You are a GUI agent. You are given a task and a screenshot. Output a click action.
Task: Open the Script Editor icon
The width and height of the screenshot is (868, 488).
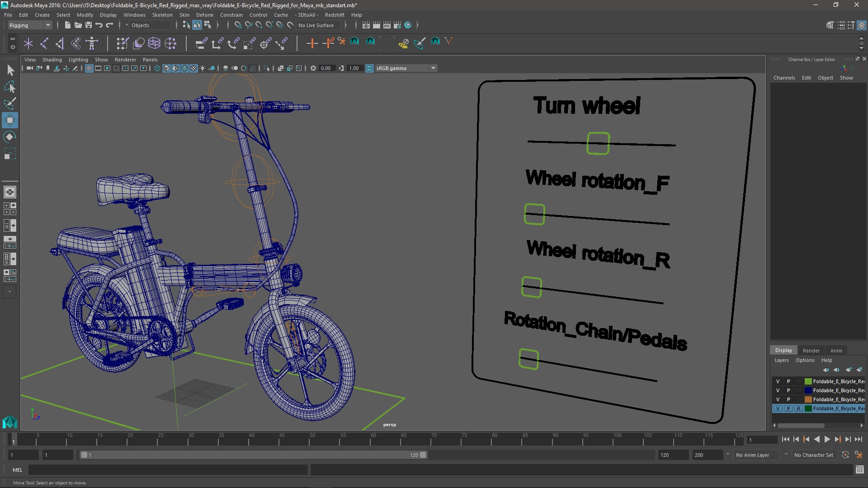point(859,470)
